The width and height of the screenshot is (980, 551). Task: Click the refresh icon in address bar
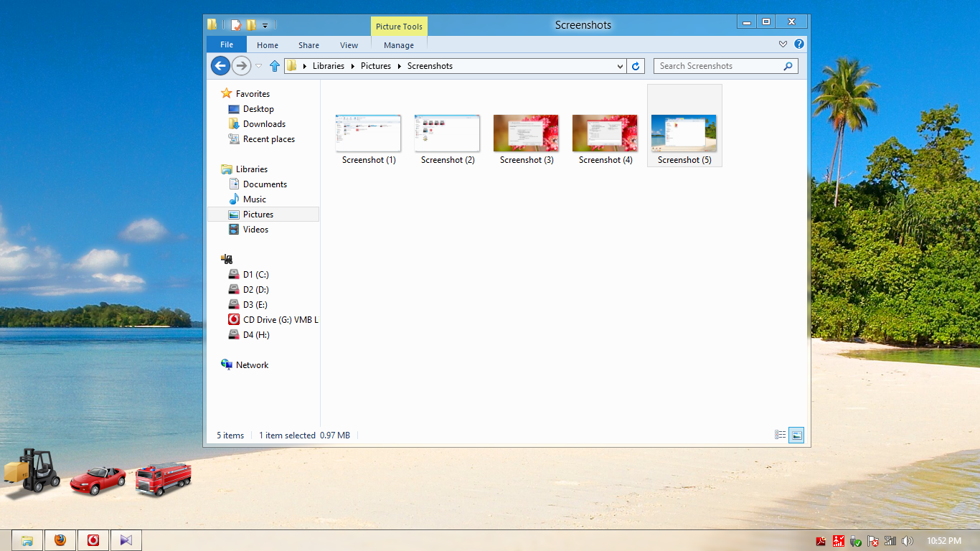[636, 65]
